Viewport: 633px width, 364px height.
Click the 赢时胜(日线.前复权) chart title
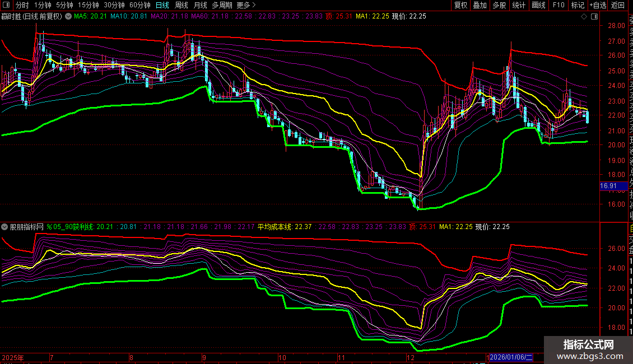click(32, 17)
